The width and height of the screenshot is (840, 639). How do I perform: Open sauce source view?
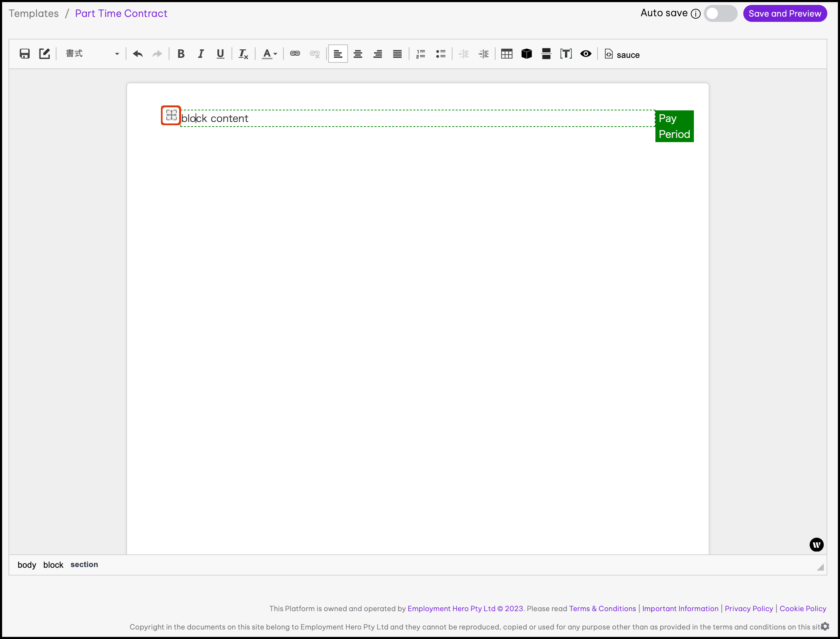click(622, 54)
